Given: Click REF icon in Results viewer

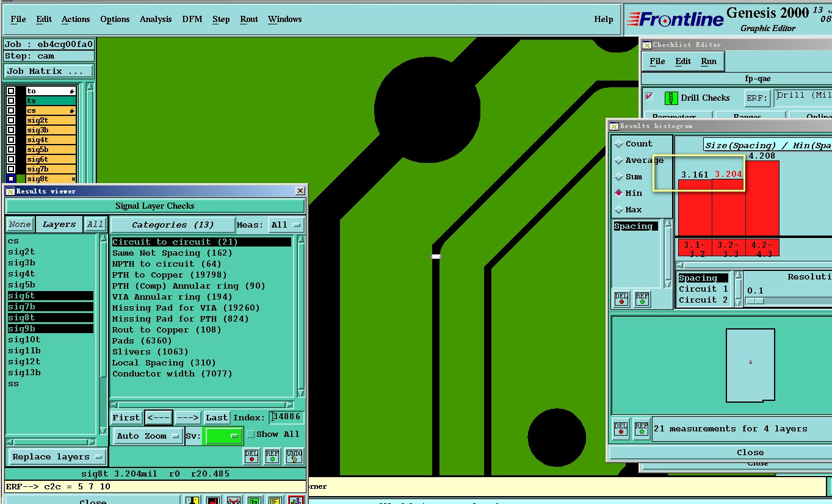Looking at the screenshot, I should click(x=272, y=456).
